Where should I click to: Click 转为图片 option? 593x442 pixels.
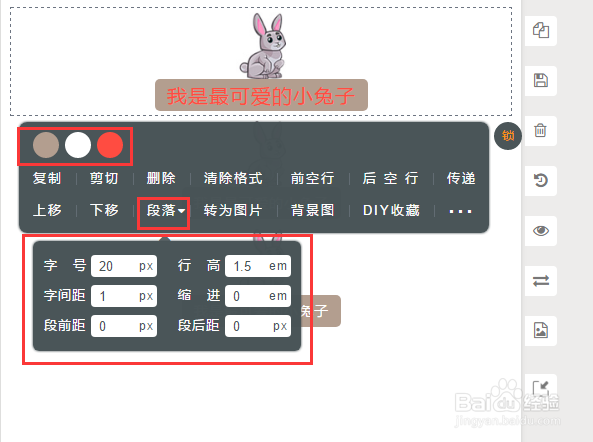click(x=233, y=210)
